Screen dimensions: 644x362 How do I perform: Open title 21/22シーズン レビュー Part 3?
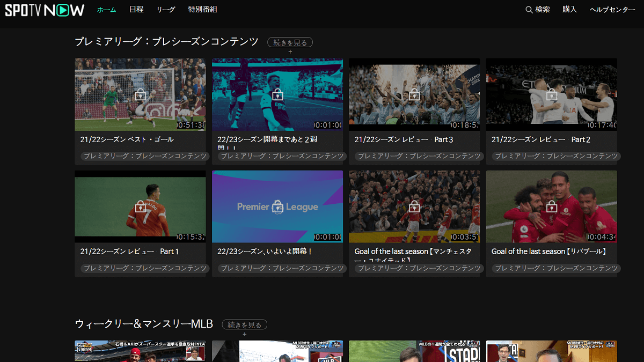click(404, 139)
